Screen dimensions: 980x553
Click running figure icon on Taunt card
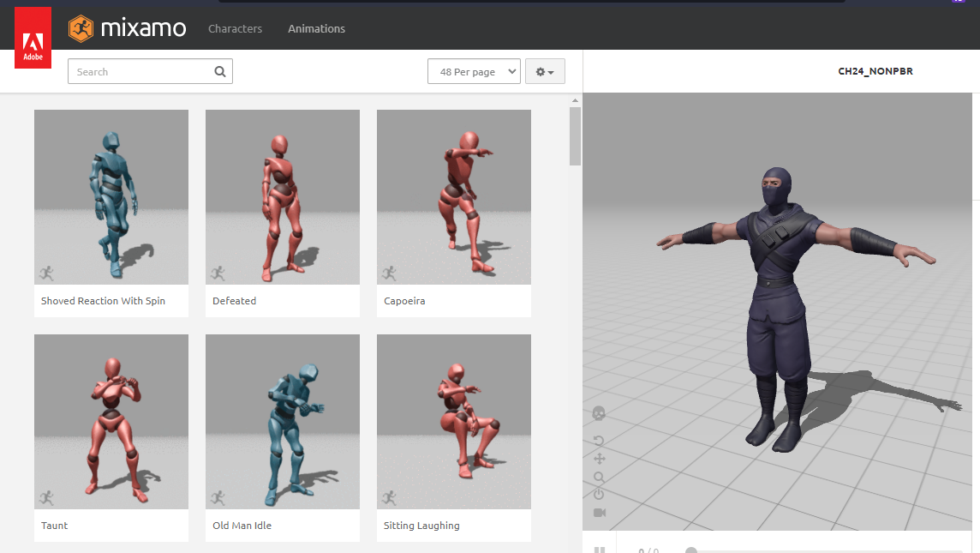(x=47, y=497)
